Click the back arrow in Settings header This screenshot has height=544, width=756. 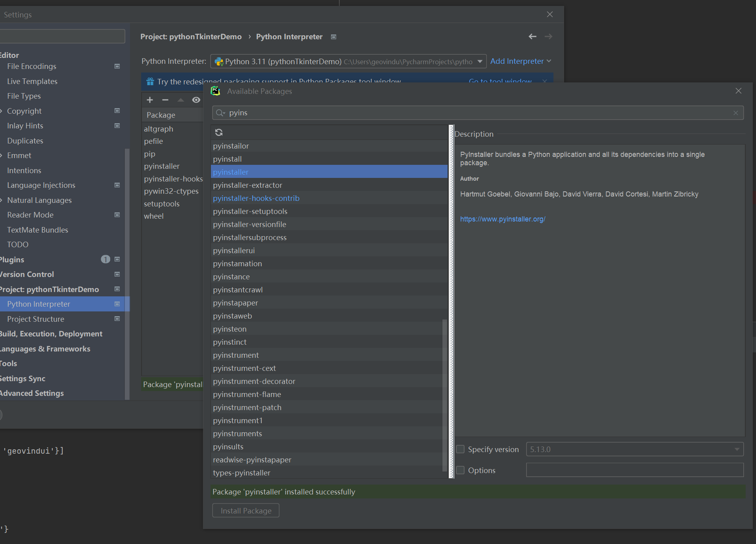(x=532, y=36)
